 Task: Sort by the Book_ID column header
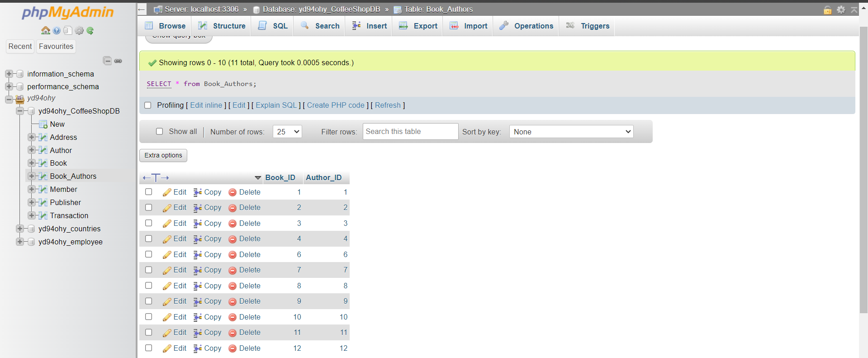(280, 177)
